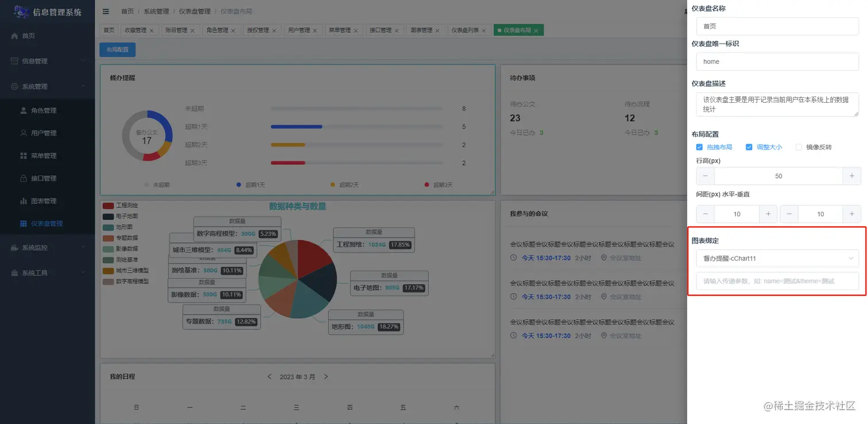Toggle 超期1天 legend item under donut chart
This screenshot has width=868, height=424.
pos(250,185)
